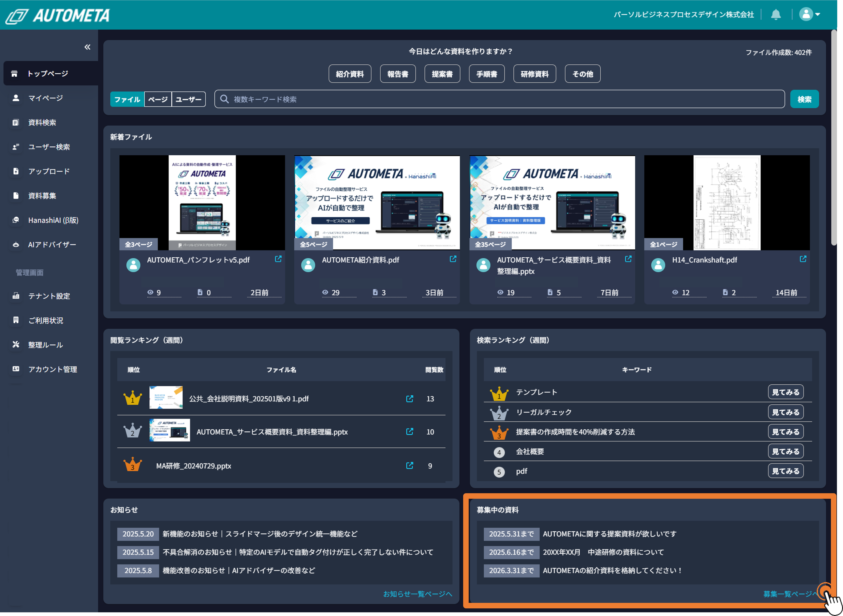Viewport: 843px width, 616px height.
Task: Click external-link icon for MA研修_20240729.pptx
Action: (409, 466)
